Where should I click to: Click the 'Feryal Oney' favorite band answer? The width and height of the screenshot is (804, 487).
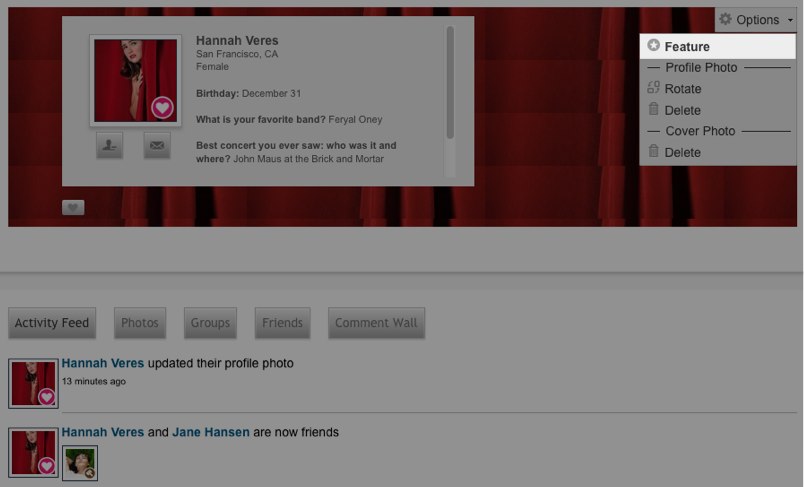[355, 119]
